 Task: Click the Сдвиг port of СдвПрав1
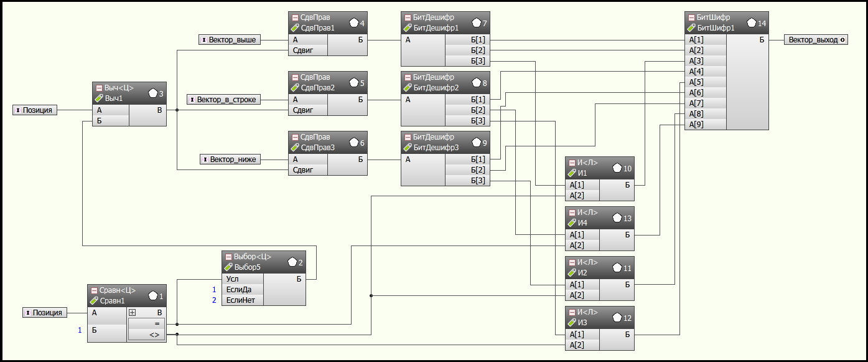click(x=308, y=50)
